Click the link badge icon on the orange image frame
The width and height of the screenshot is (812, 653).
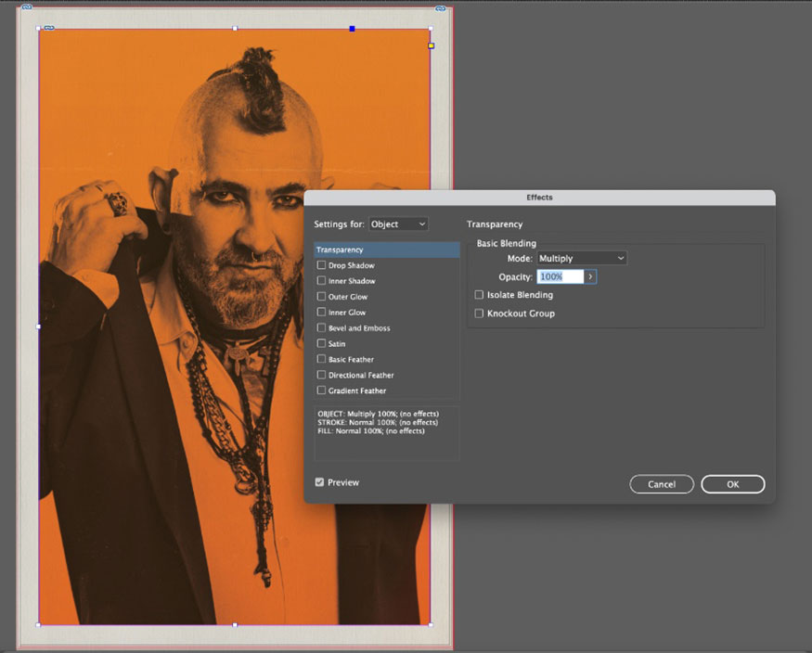[49, 28]
